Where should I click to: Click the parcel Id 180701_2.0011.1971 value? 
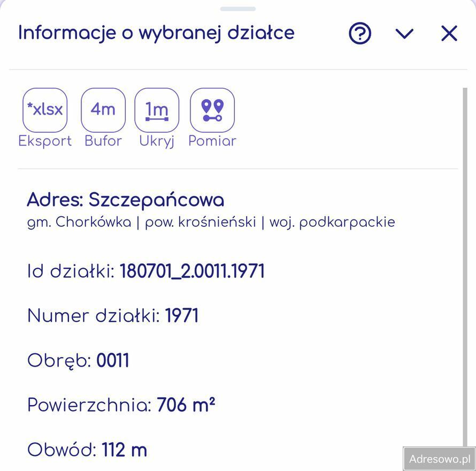[x=193, y=271]
